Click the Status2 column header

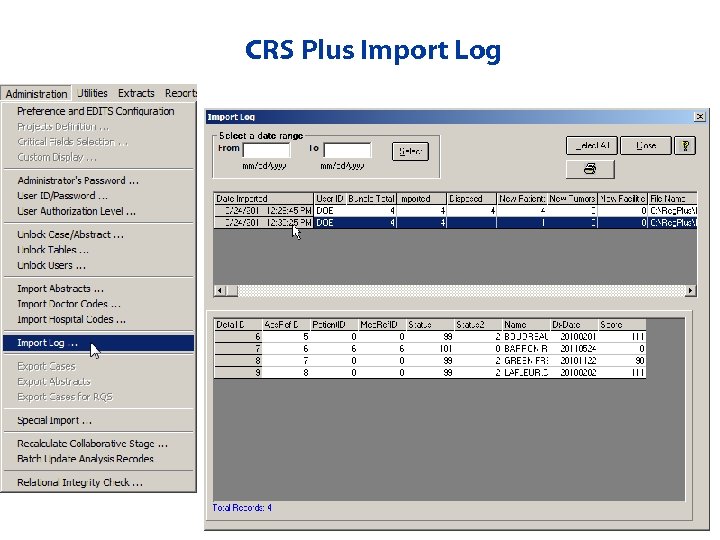click(x=478, y=325)
